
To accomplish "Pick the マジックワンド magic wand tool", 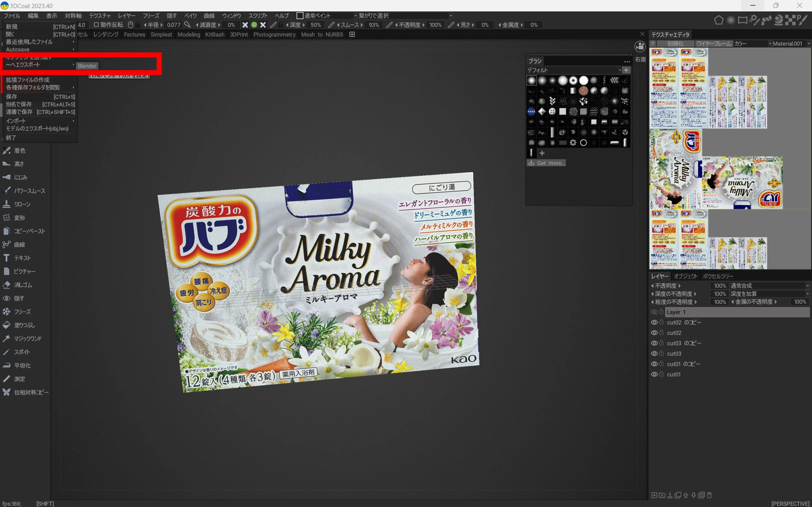I will click(x=28, y=338).
